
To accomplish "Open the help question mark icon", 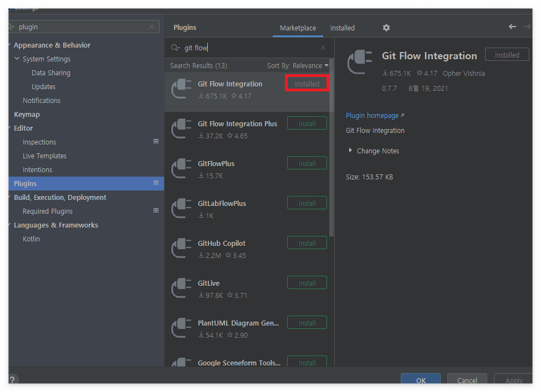I will [12, 380].
